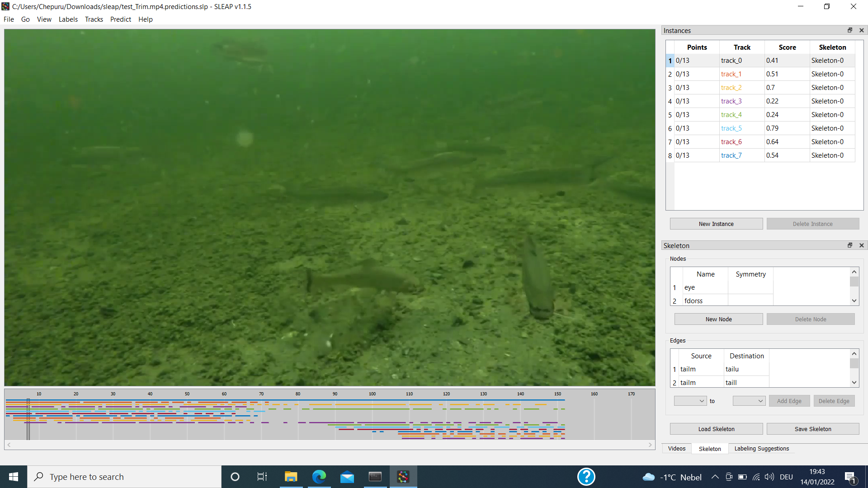Select the track_5 row in the Instances table

741,128
